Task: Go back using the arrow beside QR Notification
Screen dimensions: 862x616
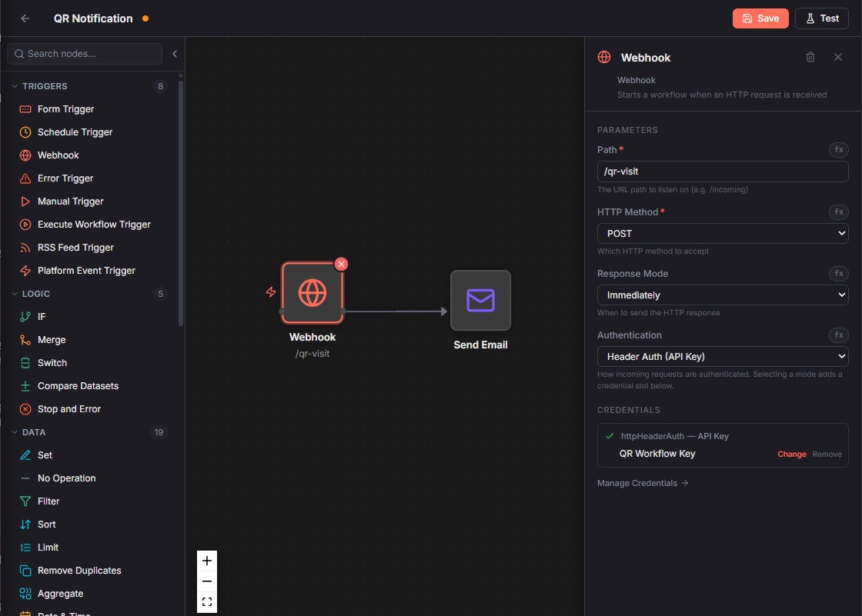Action: (25, 18)
